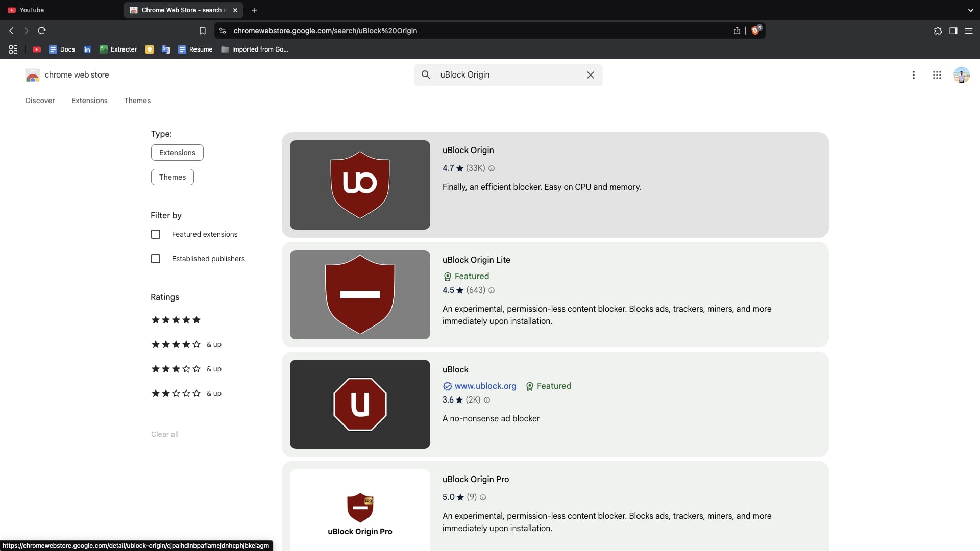The height and width of the screenshot is (551, 980).
Task: Click the Featured badge on uBlock Origin Lite
Action: (467, 277)
